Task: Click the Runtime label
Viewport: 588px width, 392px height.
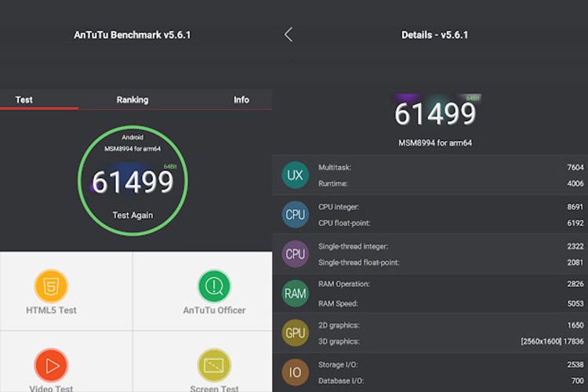Action: pyautogui.click(x=332, y=183)
